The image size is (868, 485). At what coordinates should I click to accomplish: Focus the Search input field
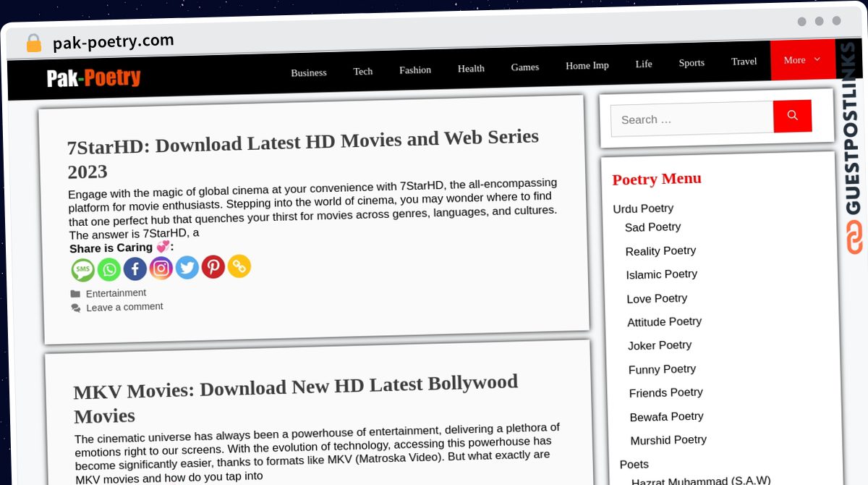point(692,119)
